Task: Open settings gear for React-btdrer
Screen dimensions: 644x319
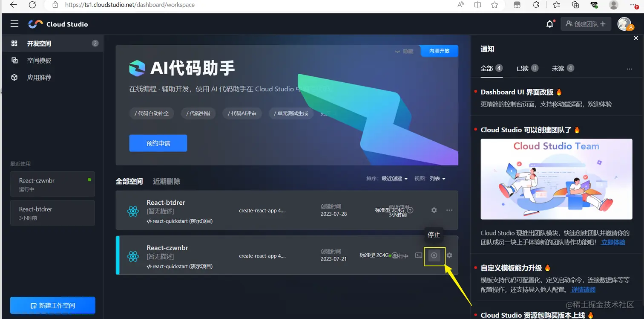Action: [x=434, y=210]
